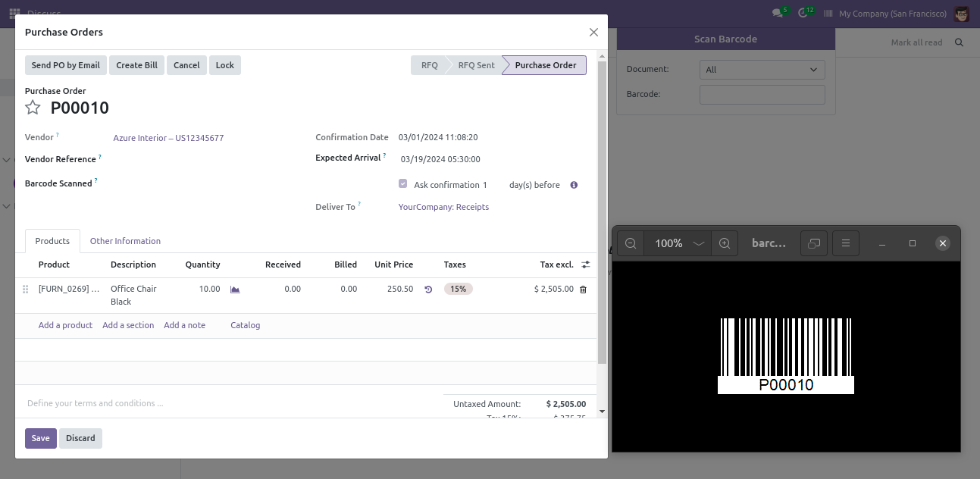Star purchase order P00010 as favorite

[x=33, y=108]
